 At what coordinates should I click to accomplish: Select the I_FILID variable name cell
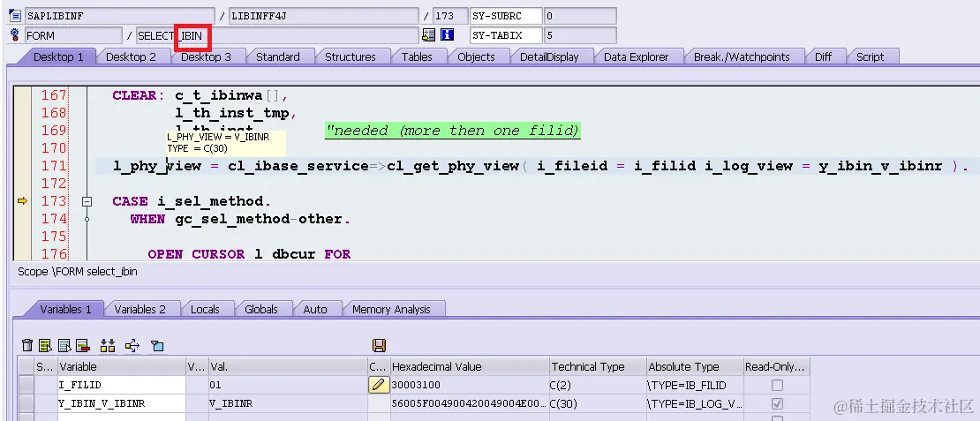tap(122, 385)
